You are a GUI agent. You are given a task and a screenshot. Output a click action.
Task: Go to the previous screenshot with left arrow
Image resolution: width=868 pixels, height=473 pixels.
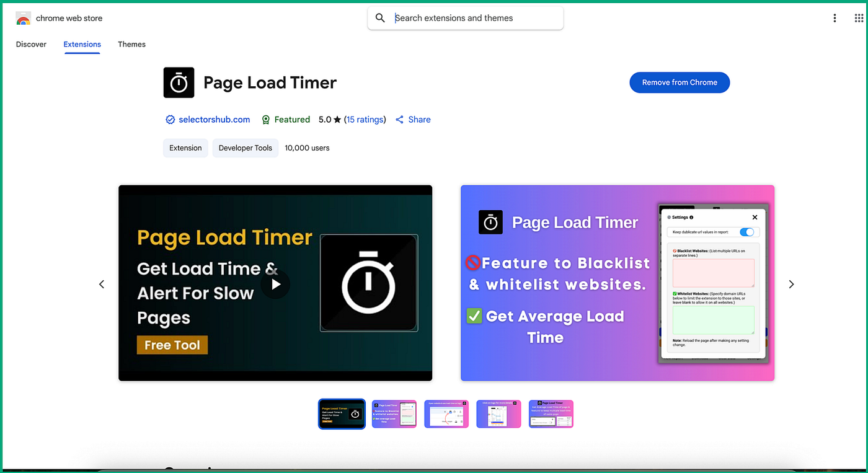tap(102, 284)
